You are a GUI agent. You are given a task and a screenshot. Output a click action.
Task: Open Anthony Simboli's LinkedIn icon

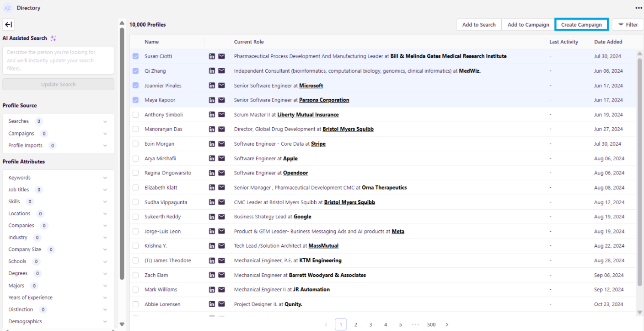(x=212, y=114)
